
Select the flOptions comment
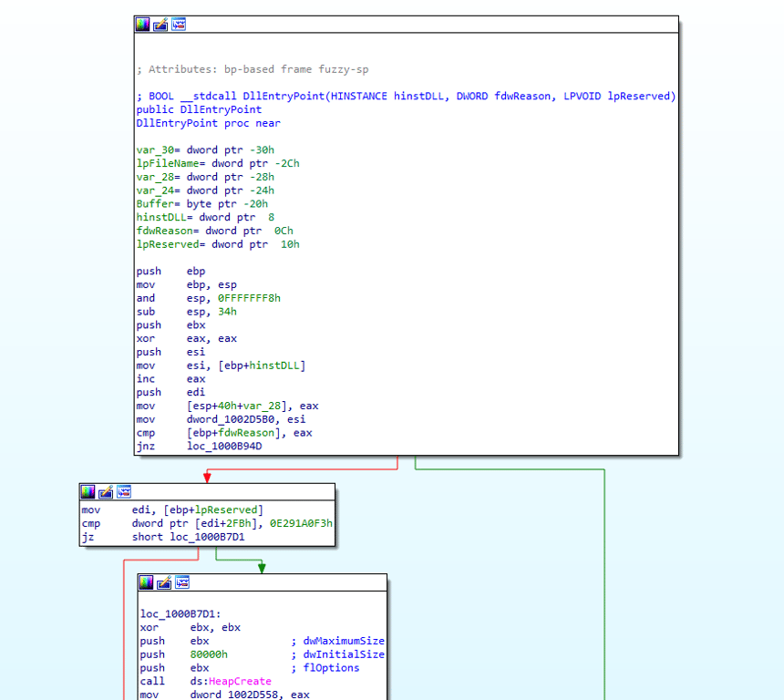(325, 668)
